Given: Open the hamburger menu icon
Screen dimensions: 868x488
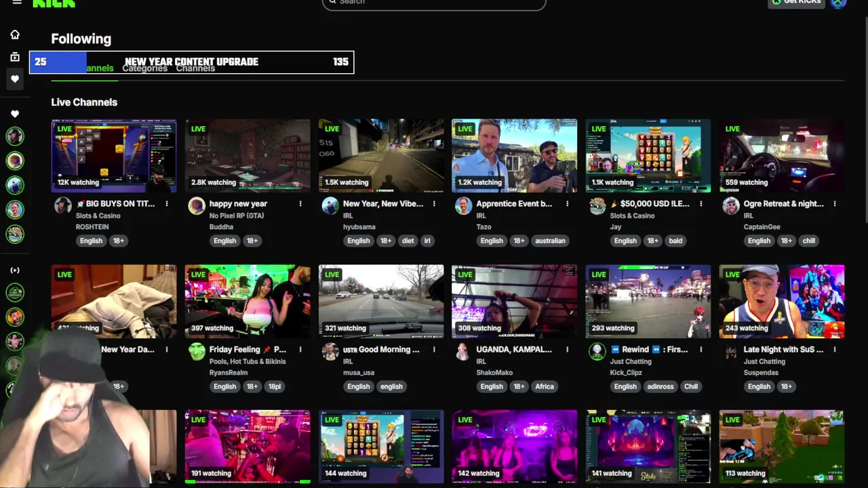Looking at the screenshot, I should [x=17, y=3].
